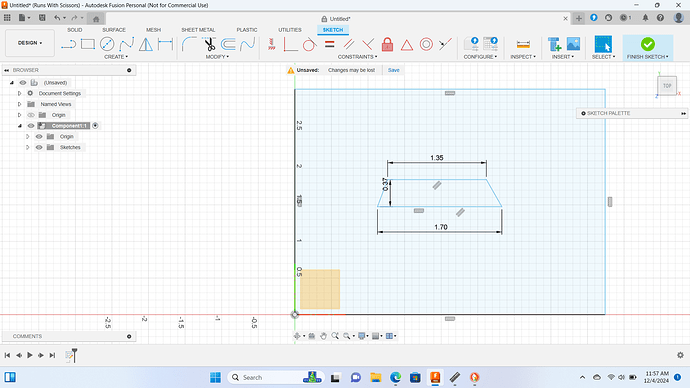Apply the Concentric constraint
Viewport: 690px width, 388px height.
[x=426, y=44]
